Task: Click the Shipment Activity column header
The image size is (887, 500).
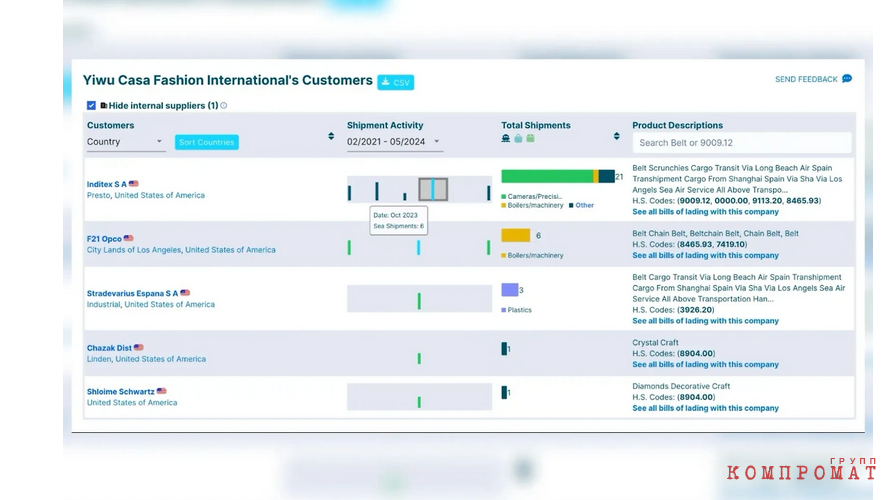Action: click(385, 125)
